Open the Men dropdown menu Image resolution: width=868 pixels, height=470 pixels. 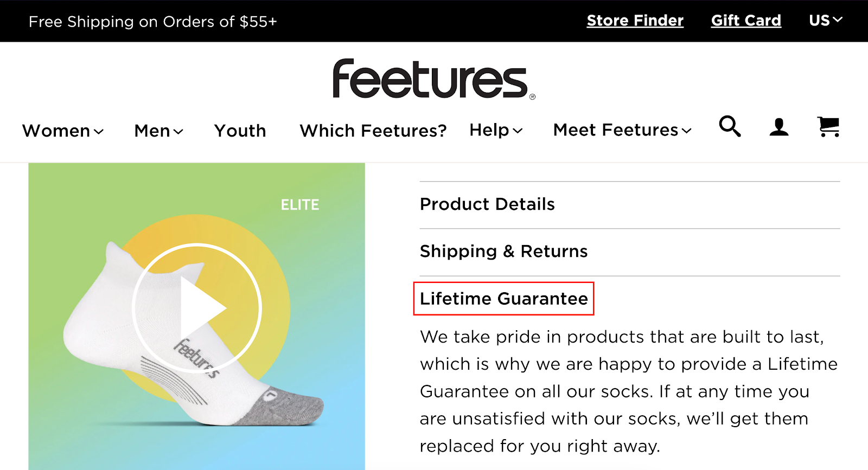point(158,131)
